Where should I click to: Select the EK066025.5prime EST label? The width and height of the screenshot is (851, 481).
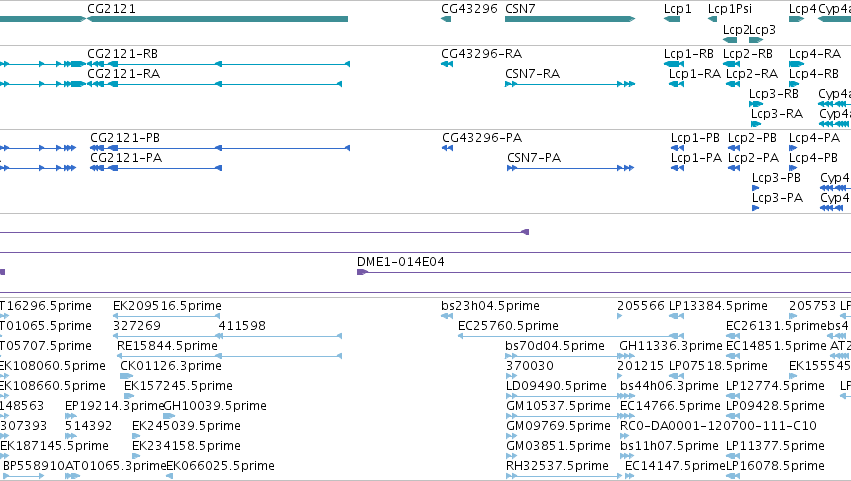tap(220, 467)
